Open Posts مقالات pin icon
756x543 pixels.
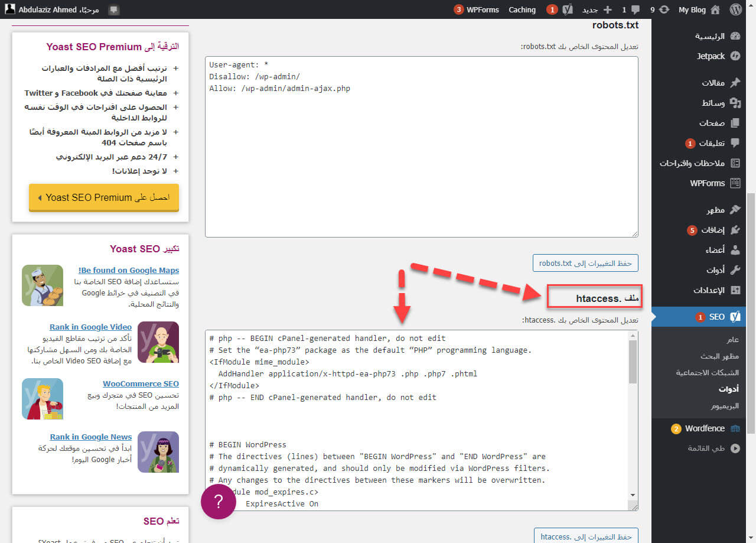tap(735, 83)
